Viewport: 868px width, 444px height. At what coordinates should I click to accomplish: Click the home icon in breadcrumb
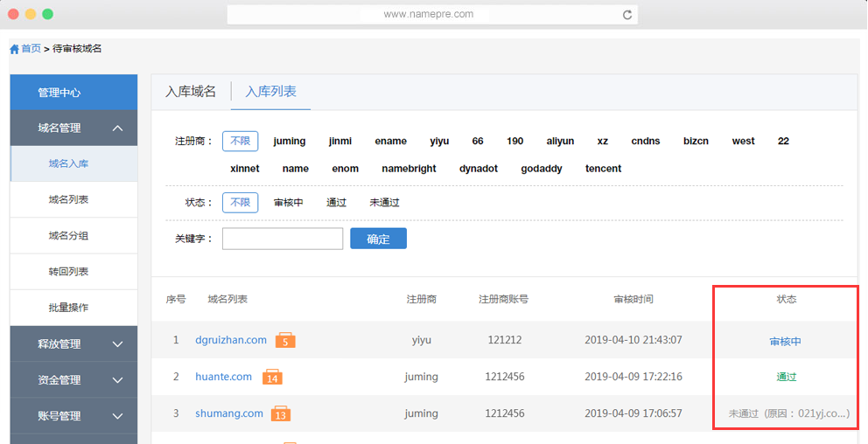(14, 49)
